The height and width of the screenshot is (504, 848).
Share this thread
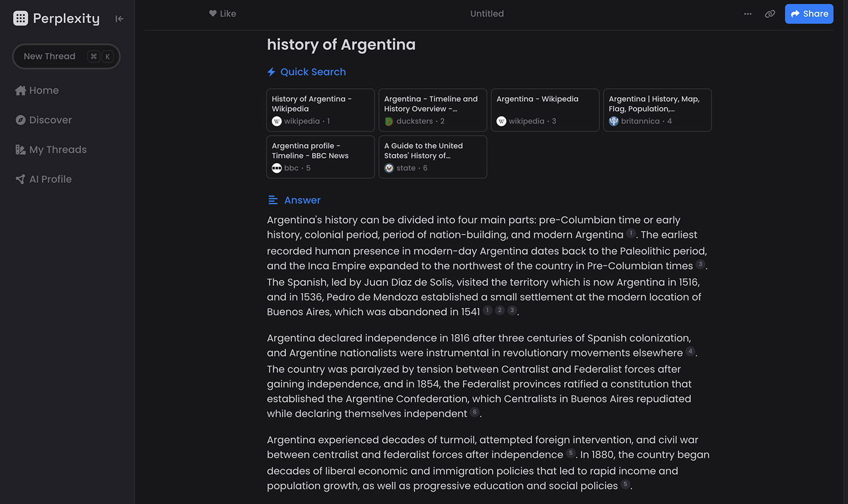(x=809, y=14)
